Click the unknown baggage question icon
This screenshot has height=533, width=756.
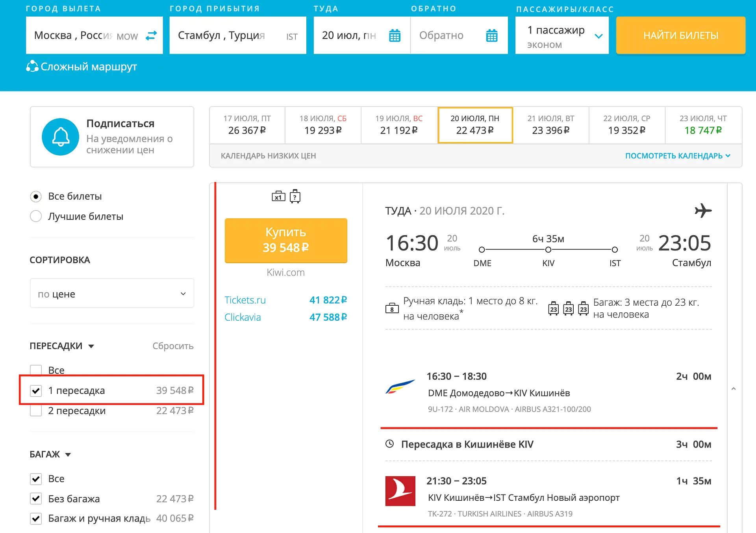[x=295, y=197]
